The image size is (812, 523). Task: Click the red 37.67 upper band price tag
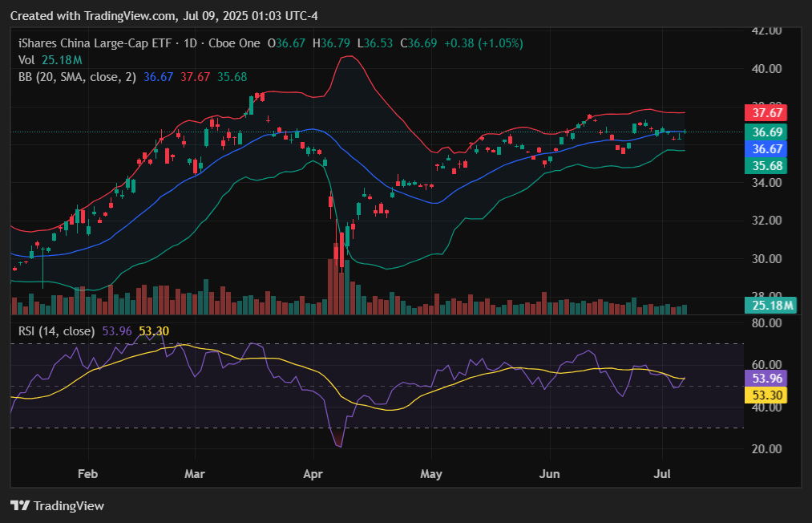tap(766, 113)
